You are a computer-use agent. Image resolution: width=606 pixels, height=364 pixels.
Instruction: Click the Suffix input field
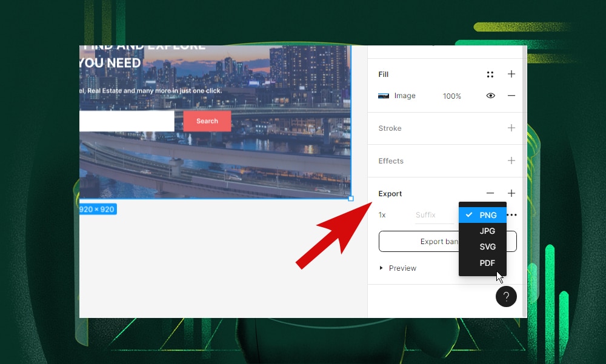pyautogui.click(x=433, y=215)
